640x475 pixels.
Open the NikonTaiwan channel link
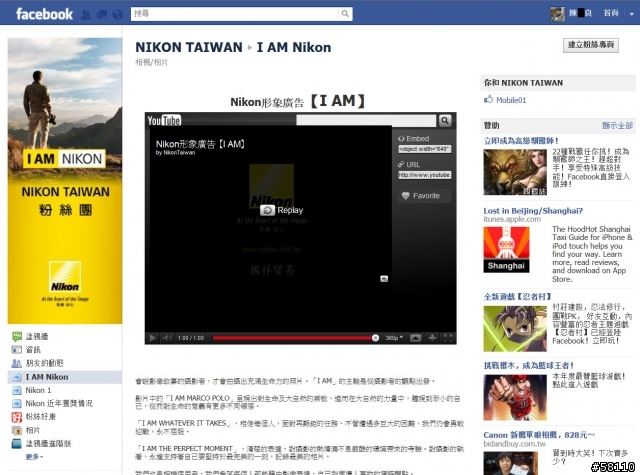click(x=179, y=153)
